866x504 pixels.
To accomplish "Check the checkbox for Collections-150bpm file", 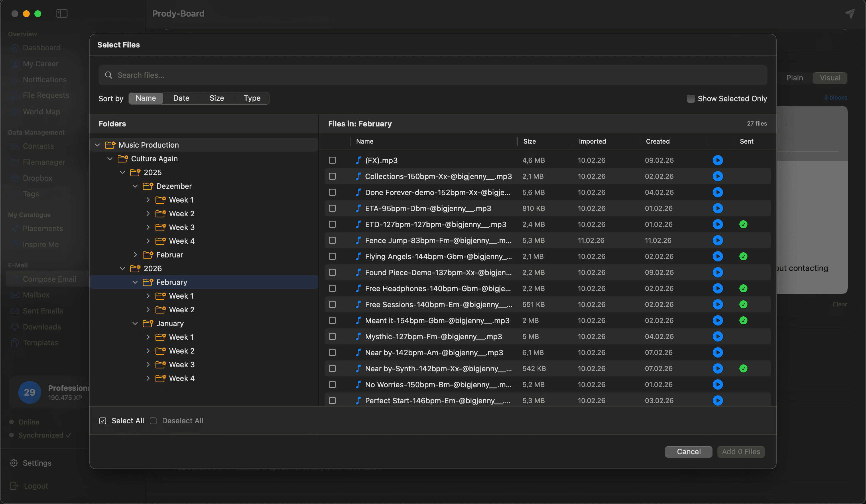I will (x=332, y=176).
